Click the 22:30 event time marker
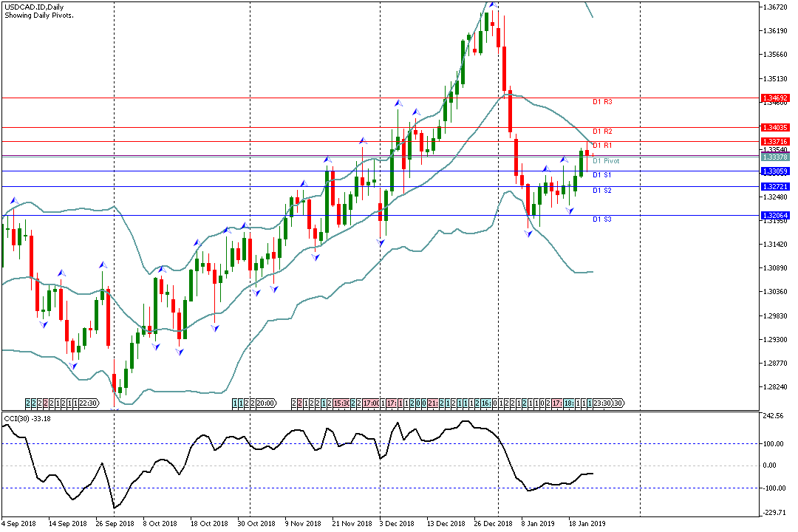Viewport: 798px width, 532px height. coord(88,403)
